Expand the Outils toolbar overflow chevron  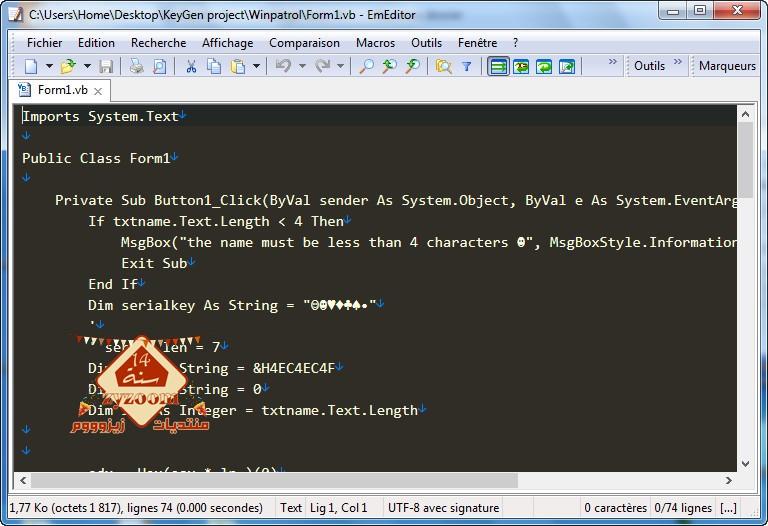point(677,62)
